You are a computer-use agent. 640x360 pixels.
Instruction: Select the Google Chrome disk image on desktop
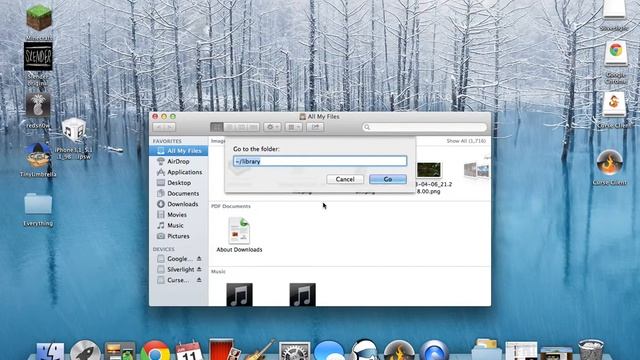point(616,53)
